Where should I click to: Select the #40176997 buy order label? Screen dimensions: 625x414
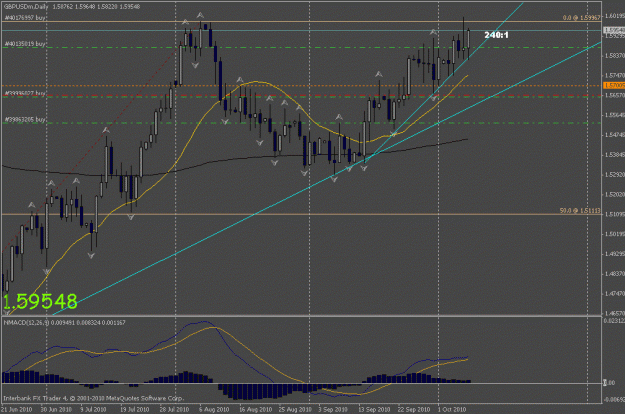coord(25,18)
